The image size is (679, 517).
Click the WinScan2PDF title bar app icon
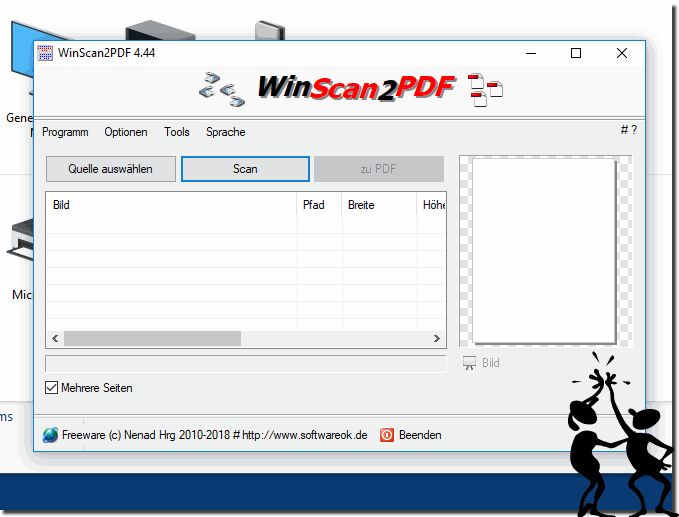pyautogui.click(x=45, y=53)
